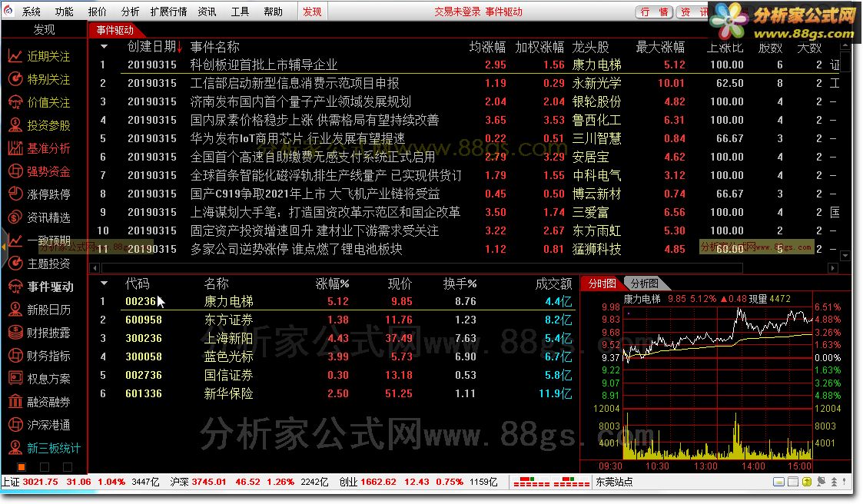The image size is (863, 504).
Task: Click the event list scroll-down arrow
Action: click(846, 255)
